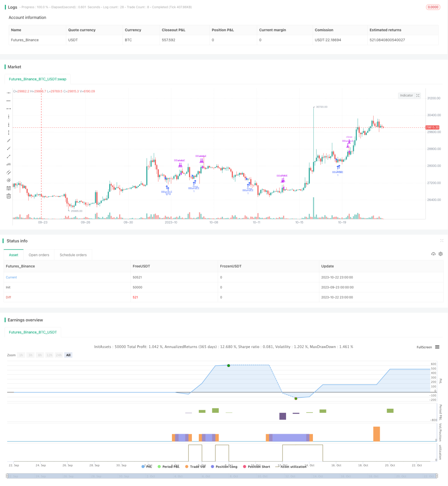Open status info settings gear
The width and height of the screenshot is (448, 486).
[x=440, y=254]
